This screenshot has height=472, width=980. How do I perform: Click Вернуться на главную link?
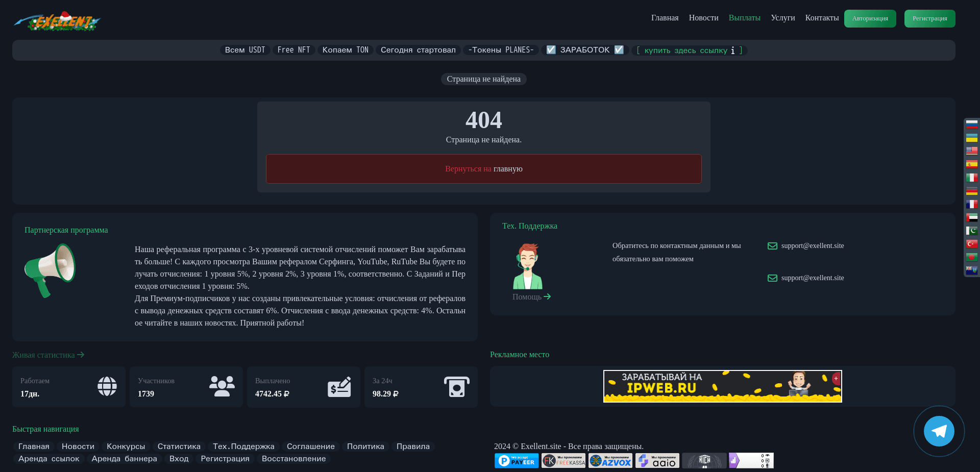tap(483, 168)
